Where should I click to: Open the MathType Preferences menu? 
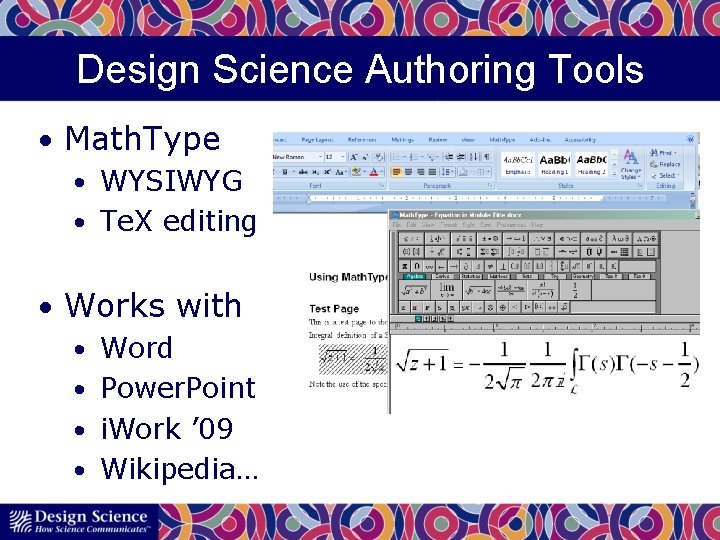[x=511, y=225]
